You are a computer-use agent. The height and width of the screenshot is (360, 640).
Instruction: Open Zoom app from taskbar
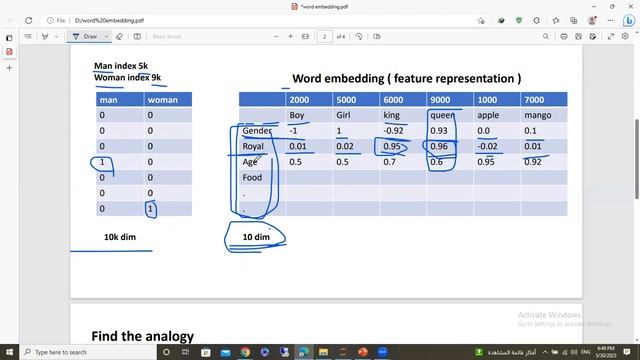(x=382, y=352)
